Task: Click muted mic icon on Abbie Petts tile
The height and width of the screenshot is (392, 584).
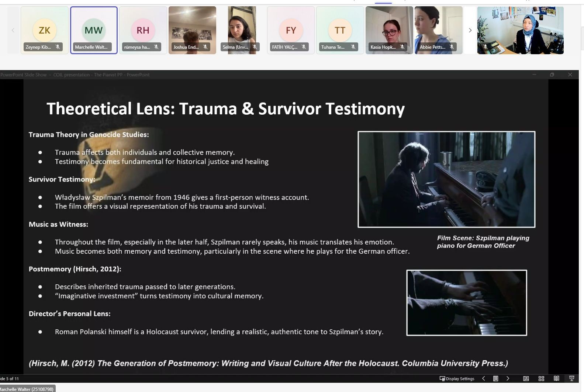Action: pos(452,47)
